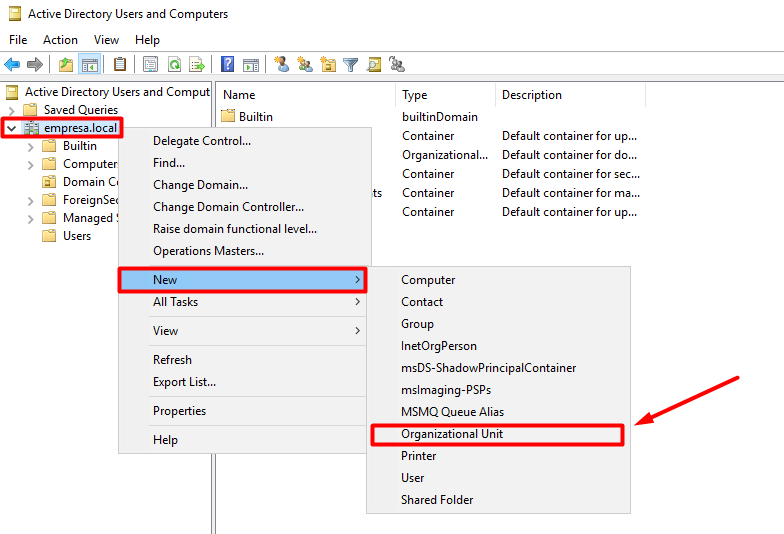Open Help with the question mark icon
Image resolution: width=784 pixels, height=534 pixels.
(228, 64)
